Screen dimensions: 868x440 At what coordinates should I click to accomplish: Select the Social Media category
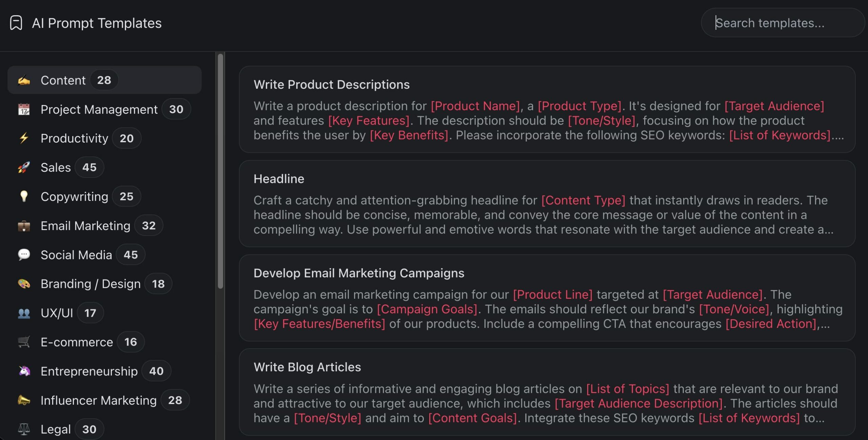tap(76, 255)
